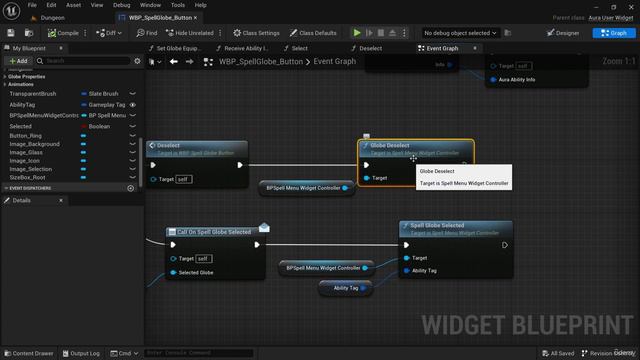Image resolution: width=640 pixels, height=360 pixels.
Task: Open the File menu
Action: pos(32,5)
